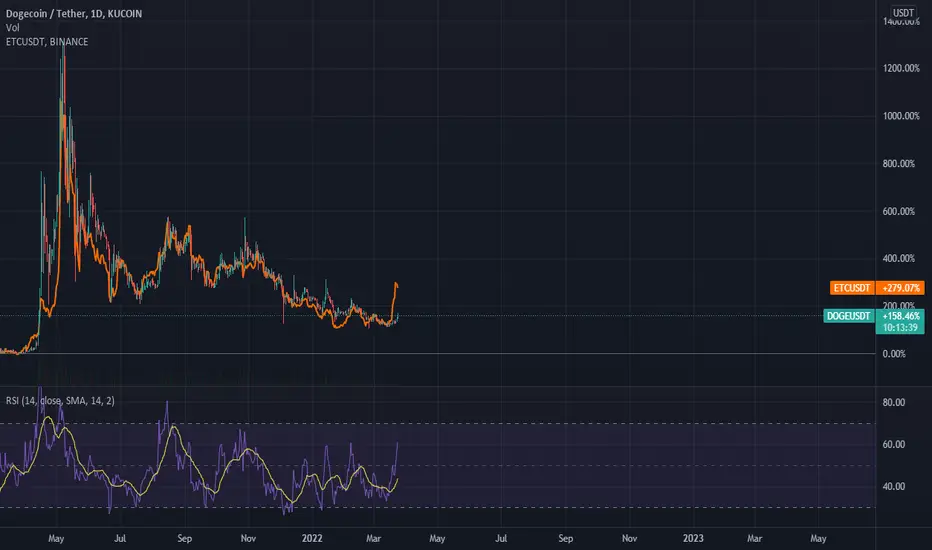Click the Dogecoin / Tether, 1D, KUCOIN title
This screenshot has height=550, width=932.
click(x=74, y=14)
